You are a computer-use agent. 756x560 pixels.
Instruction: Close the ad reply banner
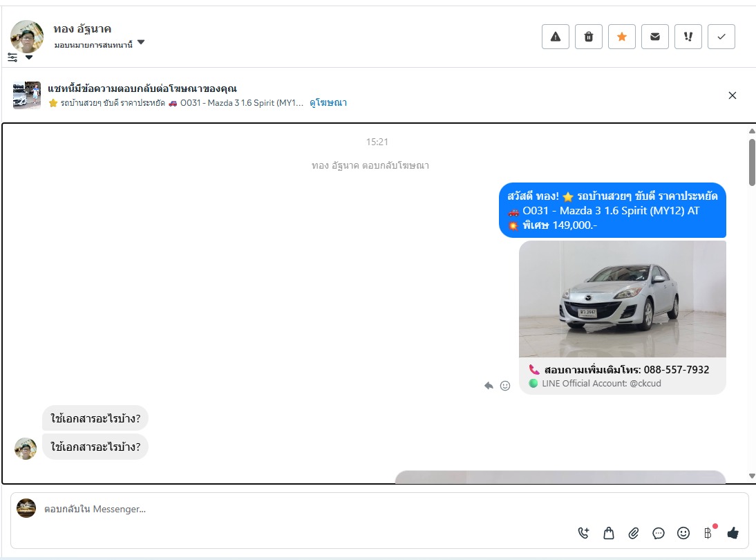pos(733,95)
